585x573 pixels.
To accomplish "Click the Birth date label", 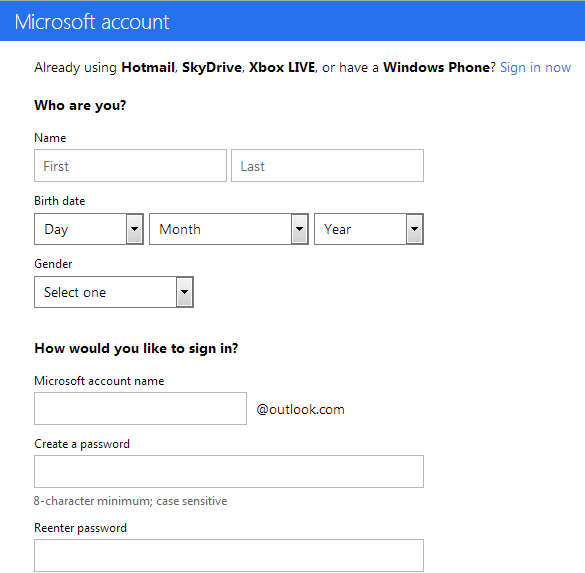I will 60,201.
